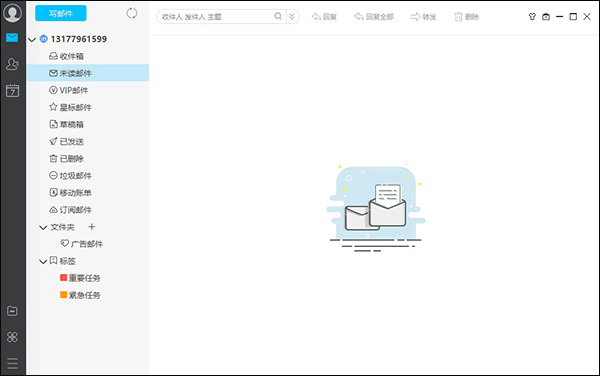
Task: Minimize the mail client window
Action: click(x=559, y=16)
